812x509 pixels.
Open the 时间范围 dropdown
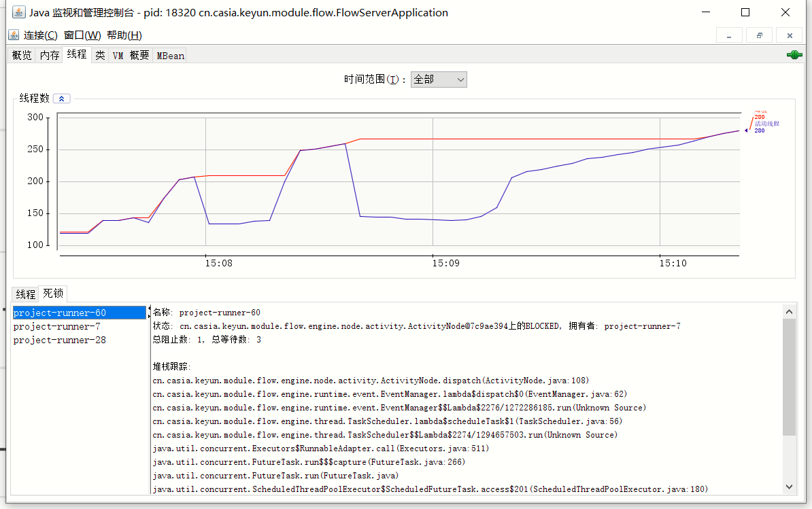tap(439, 79)
